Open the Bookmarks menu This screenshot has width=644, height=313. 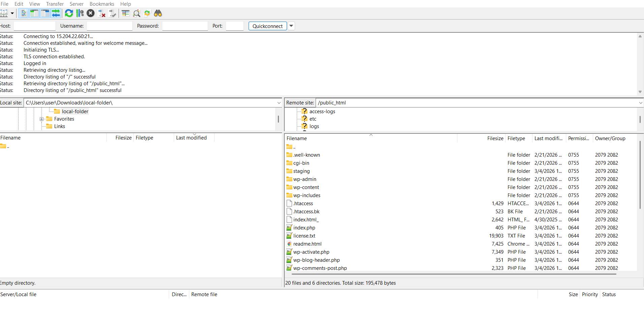(102, 4)
